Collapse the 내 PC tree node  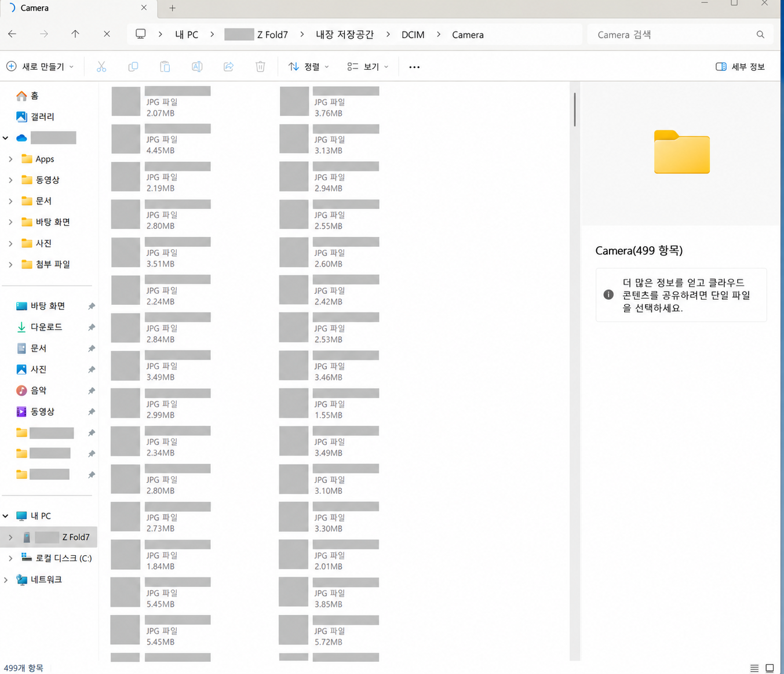pyautogui.click(x=6, y=516)
